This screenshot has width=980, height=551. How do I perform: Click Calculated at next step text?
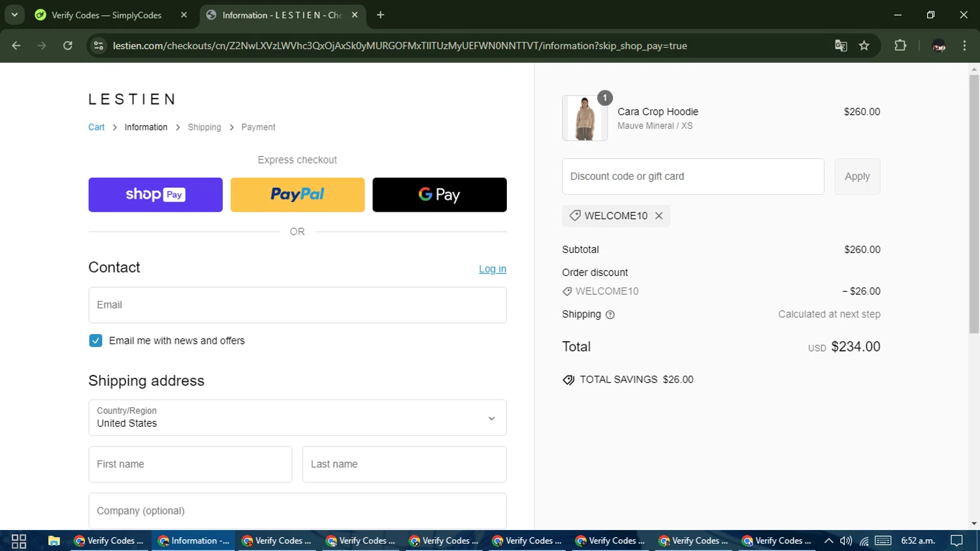(829, 314)
